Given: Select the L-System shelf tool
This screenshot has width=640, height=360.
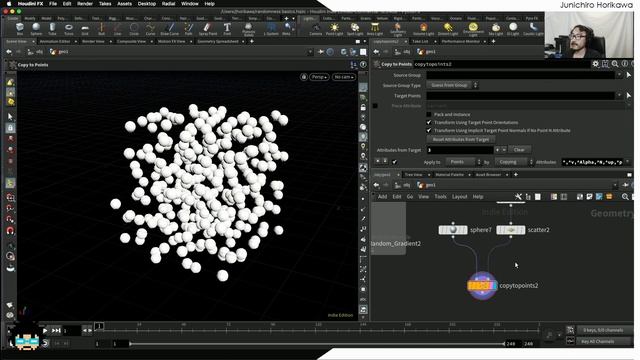Looking at the screenshot, I should 271,29.
